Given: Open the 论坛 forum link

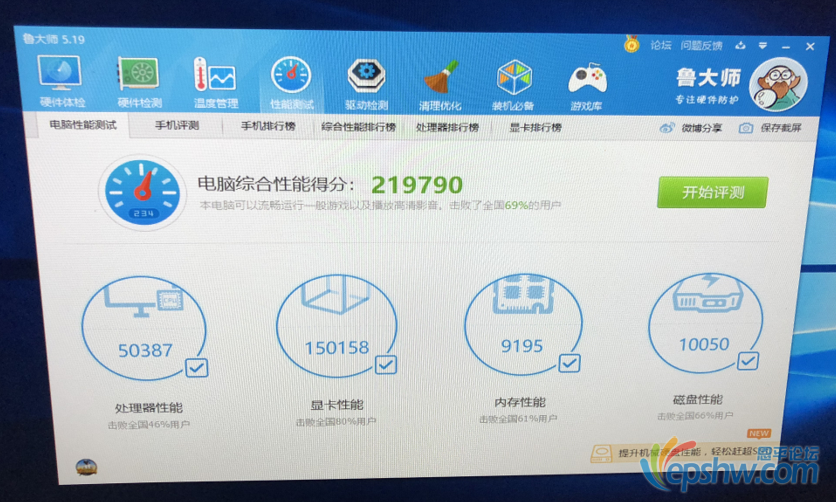Looking at the screenshot, I should coord(661,45).
